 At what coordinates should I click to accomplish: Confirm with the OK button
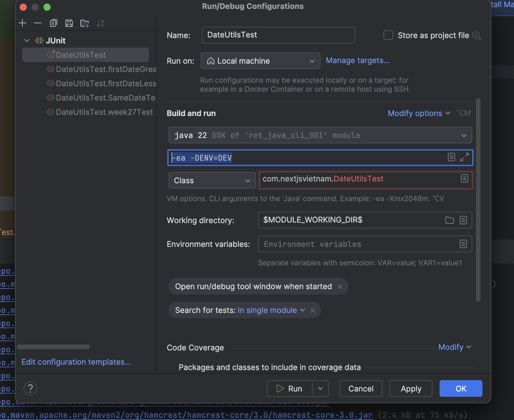[461, 388]
